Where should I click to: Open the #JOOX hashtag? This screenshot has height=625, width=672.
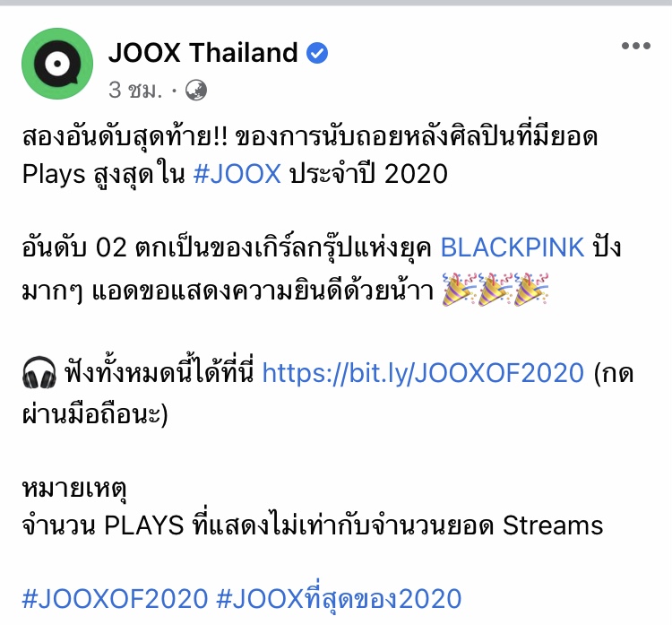[237, 174]
